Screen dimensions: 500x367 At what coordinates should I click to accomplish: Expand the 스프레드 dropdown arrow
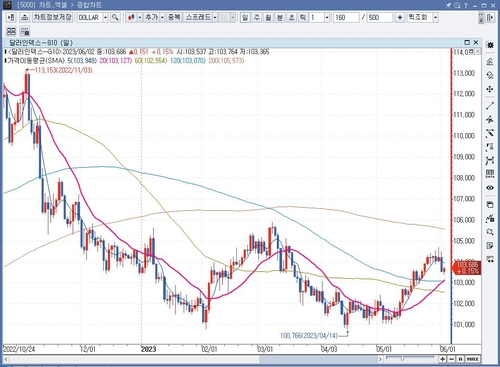(x=215, y=17)
